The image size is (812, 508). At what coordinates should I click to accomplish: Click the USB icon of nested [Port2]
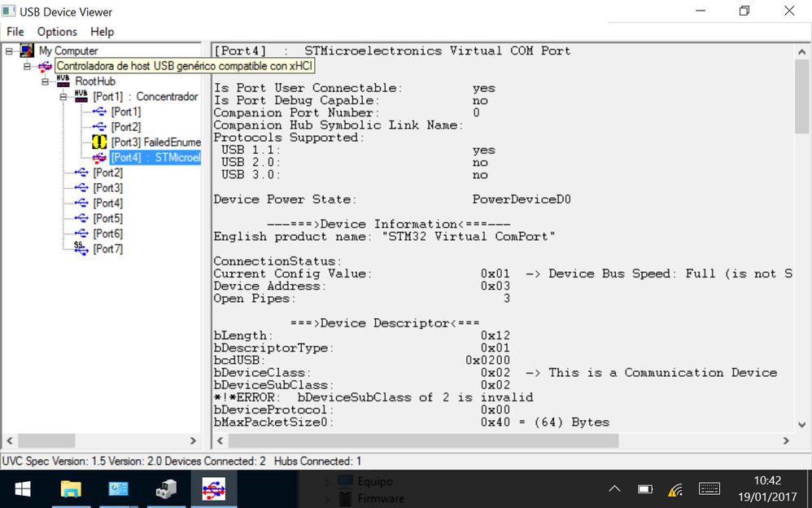coord(99,126)
